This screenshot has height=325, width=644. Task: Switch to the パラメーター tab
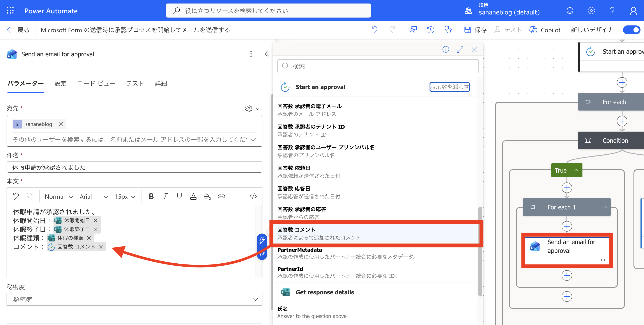25,84
